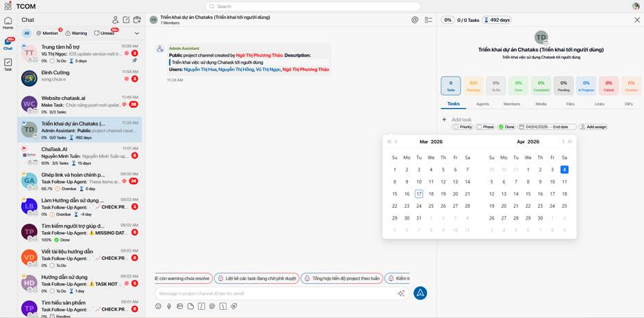Click the TCOM app grid logo
644x318 pixels.
(x=8, y=6)
